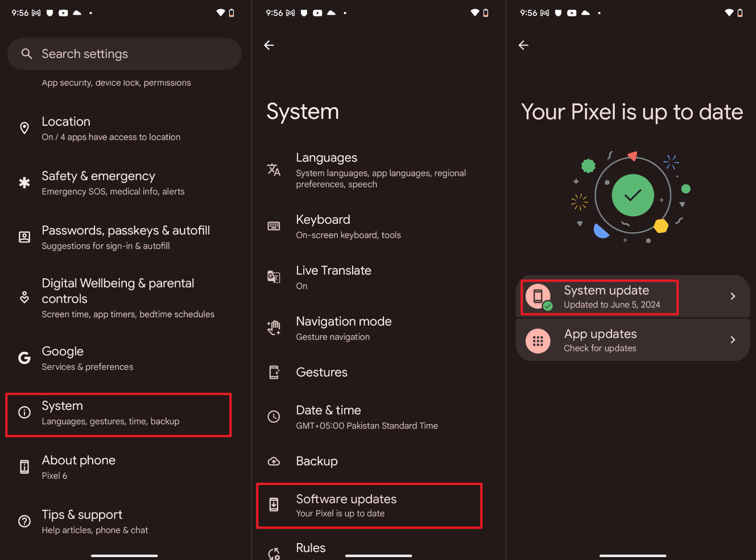This screenshot has width=756, height=560.
Task: Select the System update title
Action: point(606,290)
